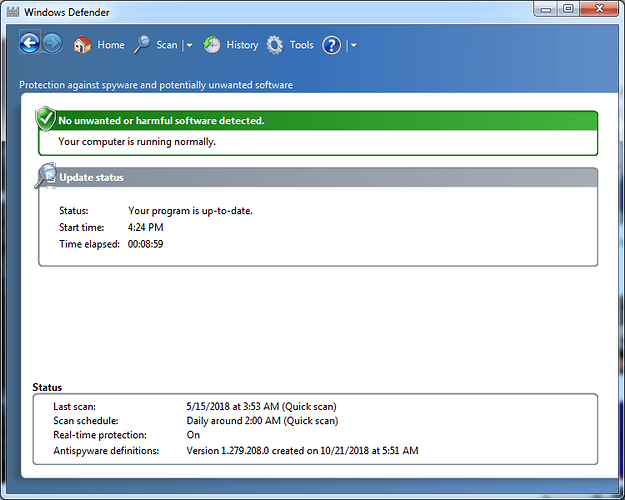Viewport: 625px width, 500px height.
Task: Select the History text label in toolbar
Action: click(242, 45)
